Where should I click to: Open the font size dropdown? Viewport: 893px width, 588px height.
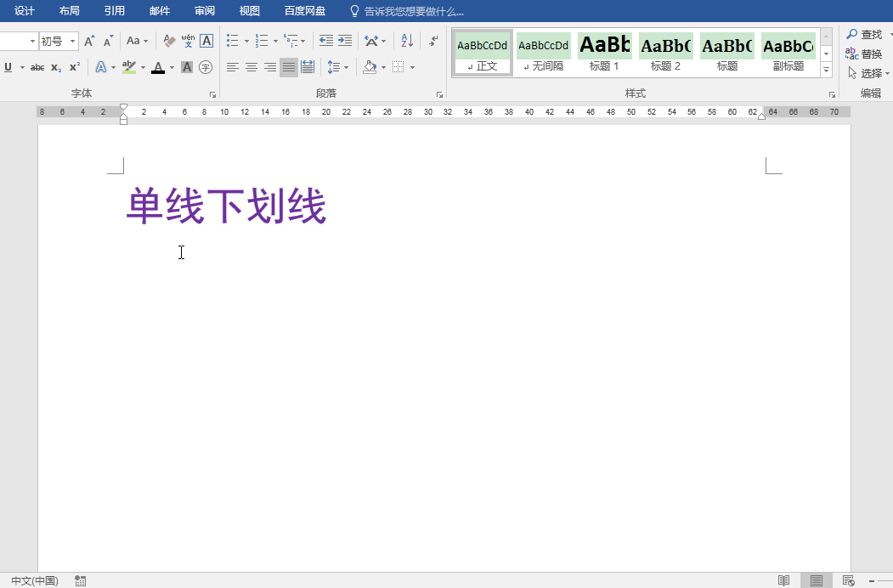73,40
